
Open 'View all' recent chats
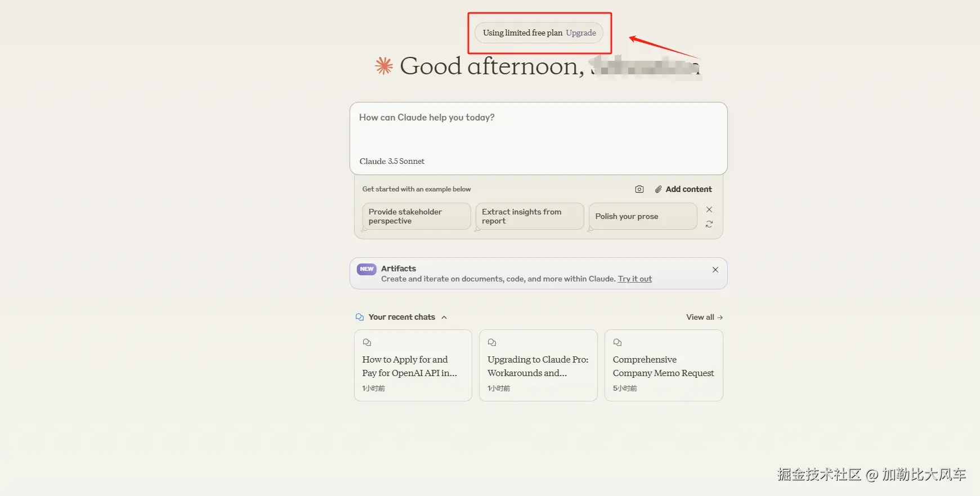pos(704,317)
